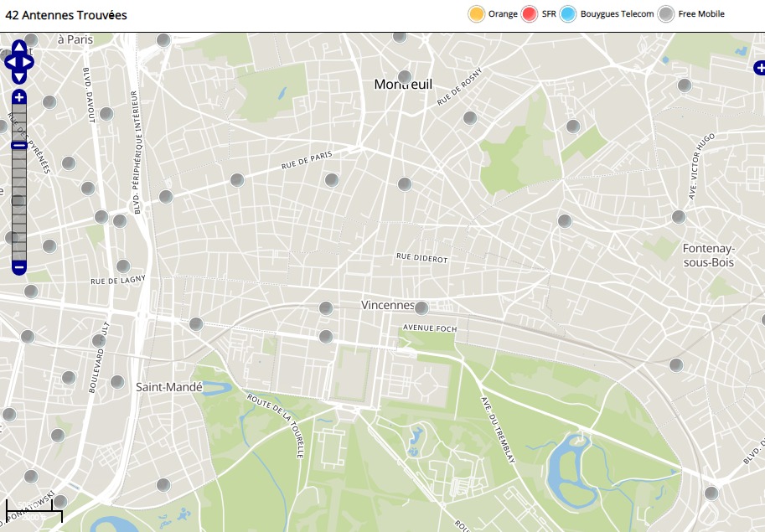
Task: Click the Vincennes town label
Action: [x=388, y=305]
